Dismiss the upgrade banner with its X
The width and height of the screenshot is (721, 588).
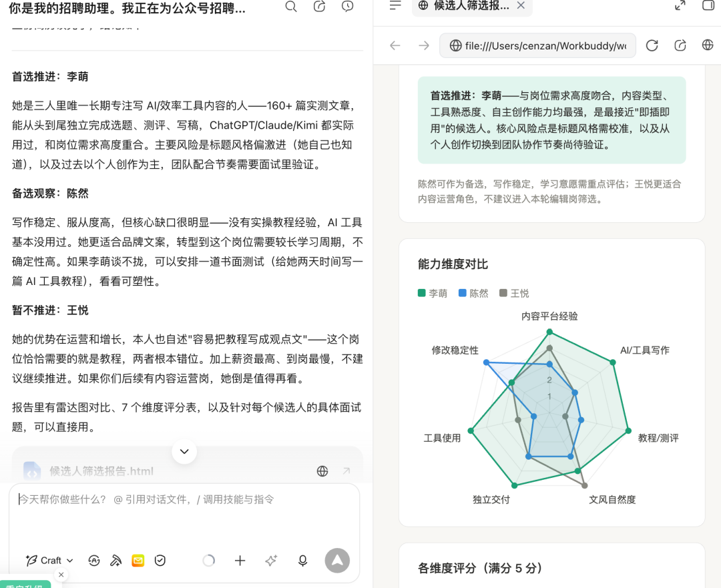(x=61, y=574)
